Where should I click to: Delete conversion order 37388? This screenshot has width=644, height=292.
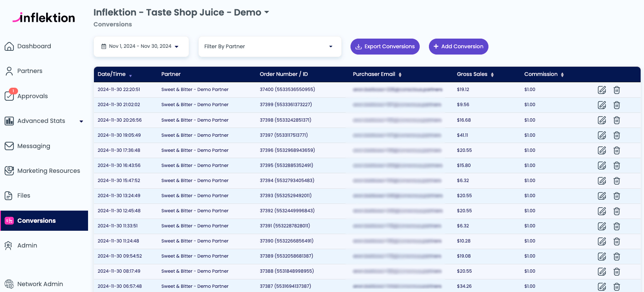pyautogui.click(x=617, y=271)
